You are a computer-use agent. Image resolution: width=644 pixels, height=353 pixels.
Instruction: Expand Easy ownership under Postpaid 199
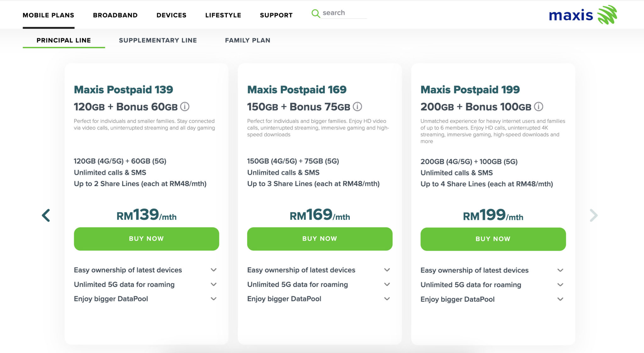(x=560, y=270)
